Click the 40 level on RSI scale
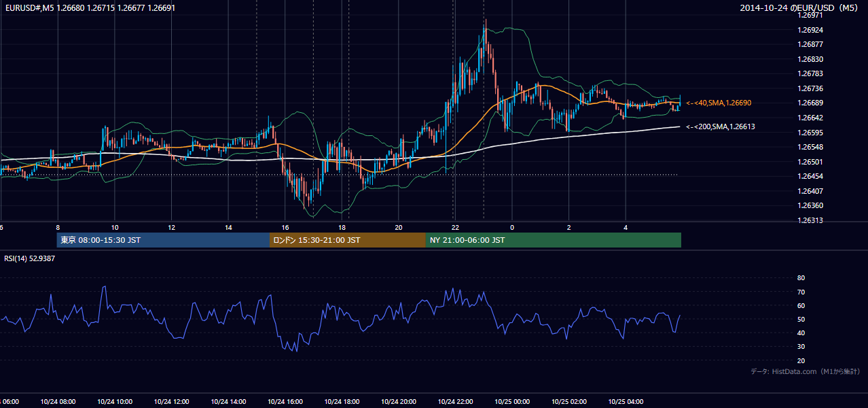Viewport: 868px width, 408px height. pos(801,333)
